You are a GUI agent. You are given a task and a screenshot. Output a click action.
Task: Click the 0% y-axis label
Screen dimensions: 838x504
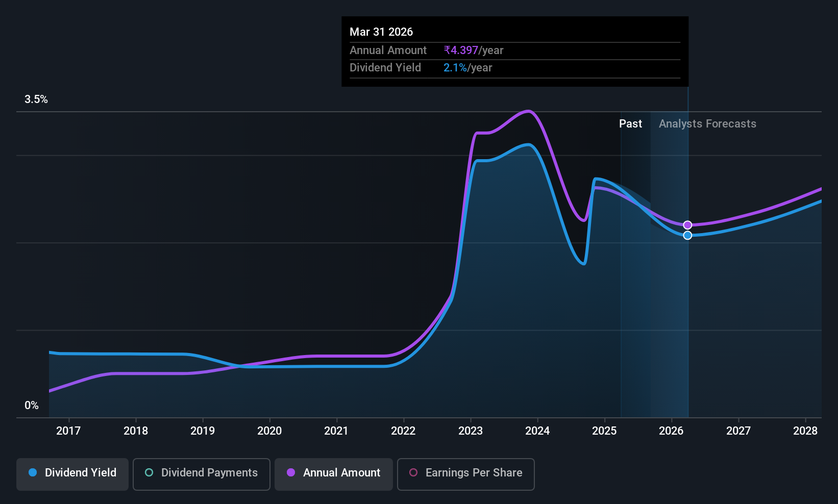(32, 406)
